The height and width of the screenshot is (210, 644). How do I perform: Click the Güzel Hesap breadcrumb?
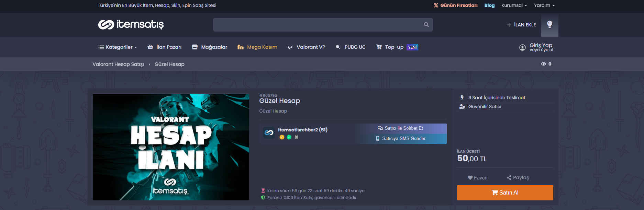169,64
